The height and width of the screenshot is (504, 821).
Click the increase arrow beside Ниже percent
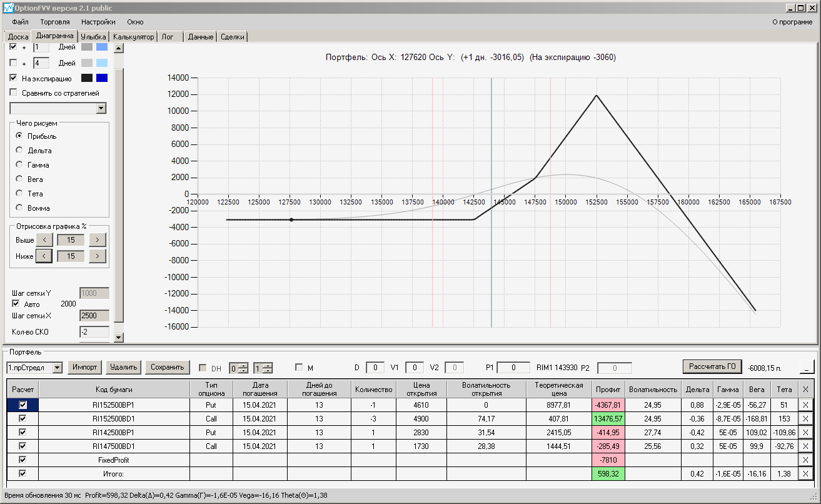pyautogui.click(x=97, y=256)
